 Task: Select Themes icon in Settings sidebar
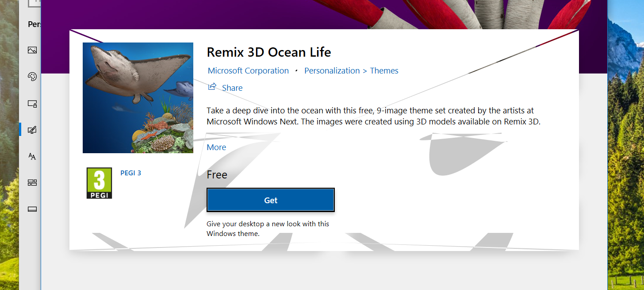click(x=32, y=130)
